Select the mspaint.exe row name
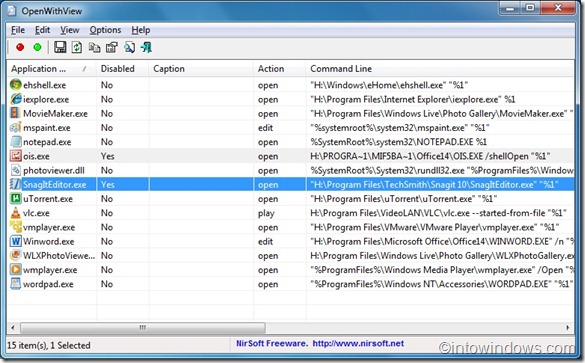 pos(47,128)
